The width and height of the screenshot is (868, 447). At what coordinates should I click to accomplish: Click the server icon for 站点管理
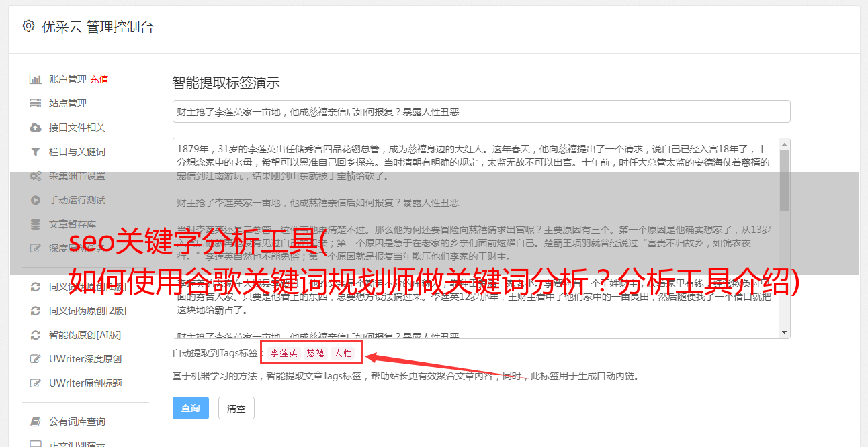tap(36, 103)
